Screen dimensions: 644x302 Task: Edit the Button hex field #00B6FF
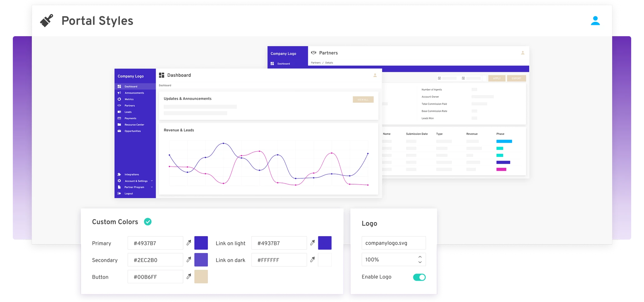(x=155, y=277)
